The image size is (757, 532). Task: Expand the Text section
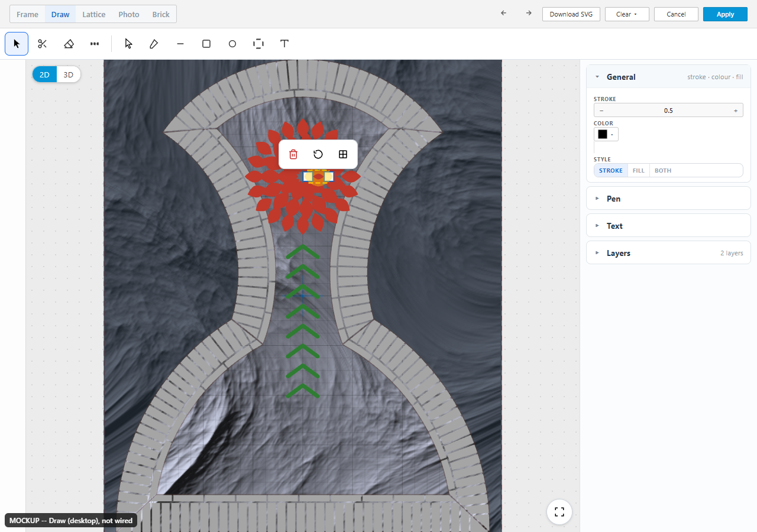tap(668, 226)
